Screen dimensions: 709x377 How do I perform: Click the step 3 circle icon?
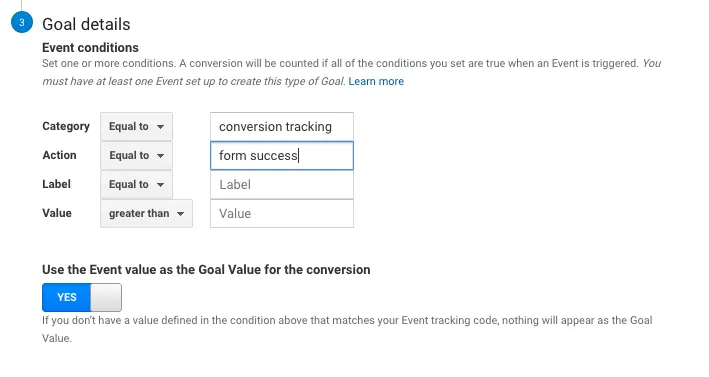coord(22,23)
